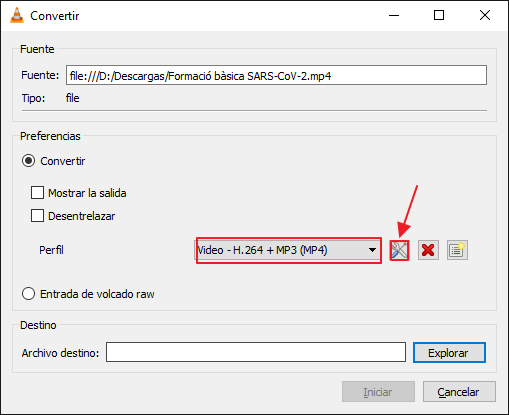The width and height of the screenshot is (509, 415).
Task: Click inside the Fuente path field
Action: [276, 75]
